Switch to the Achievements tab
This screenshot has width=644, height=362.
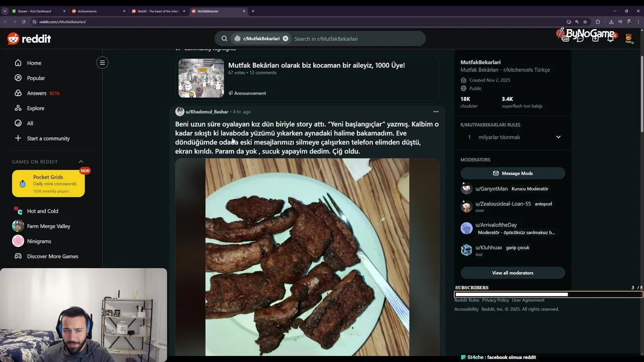click(x=98, y=11)
